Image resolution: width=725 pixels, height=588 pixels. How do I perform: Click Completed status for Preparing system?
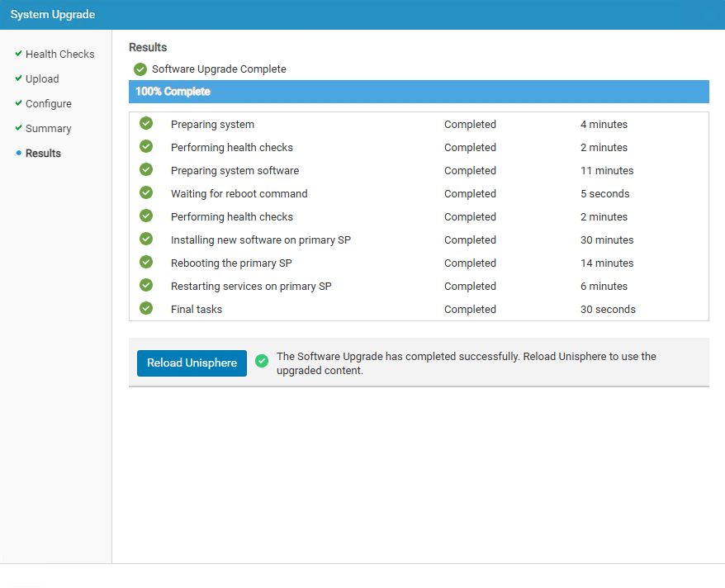coord(470,125)
